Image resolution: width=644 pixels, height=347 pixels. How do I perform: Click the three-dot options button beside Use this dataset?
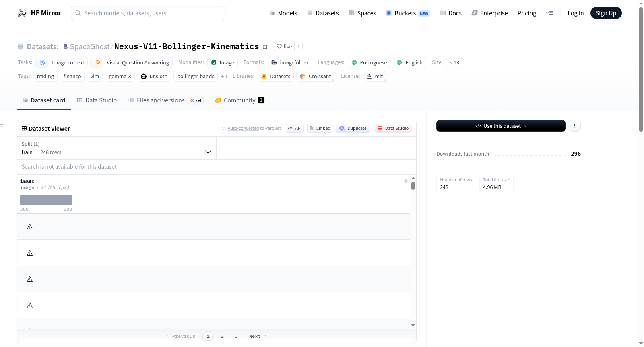pyautogui.click(x=575, y=126)
